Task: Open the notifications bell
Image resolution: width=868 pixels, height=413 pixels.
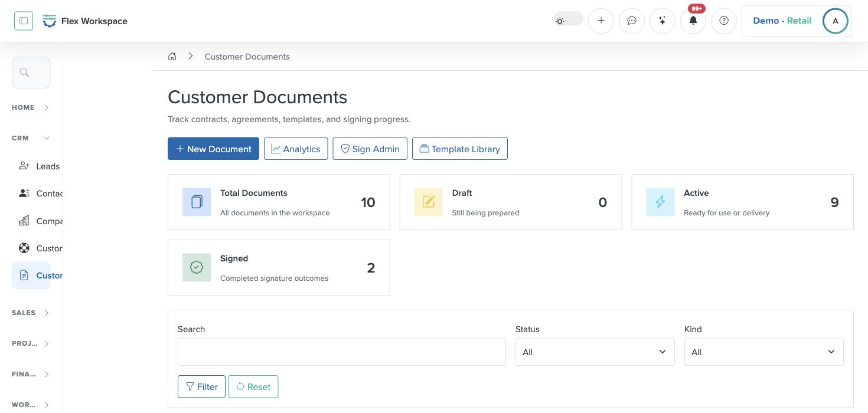Action: coord(693,21)
